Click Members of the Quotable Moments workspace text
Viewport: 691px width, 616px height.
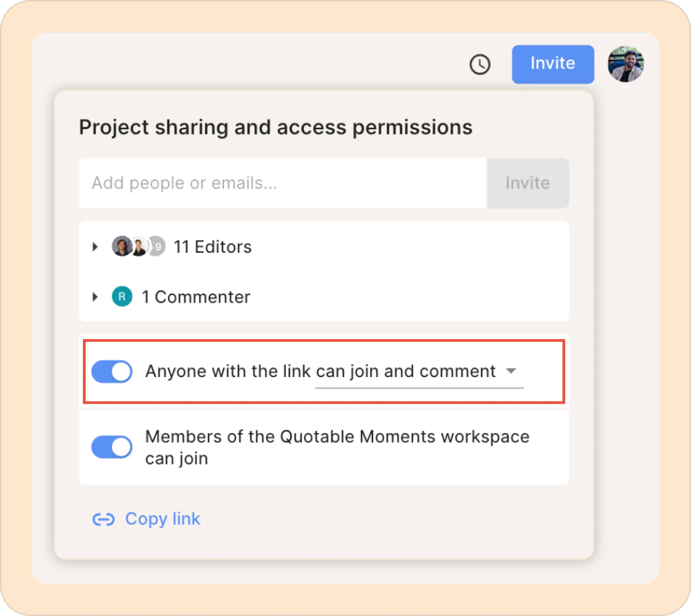click(337, 436)
